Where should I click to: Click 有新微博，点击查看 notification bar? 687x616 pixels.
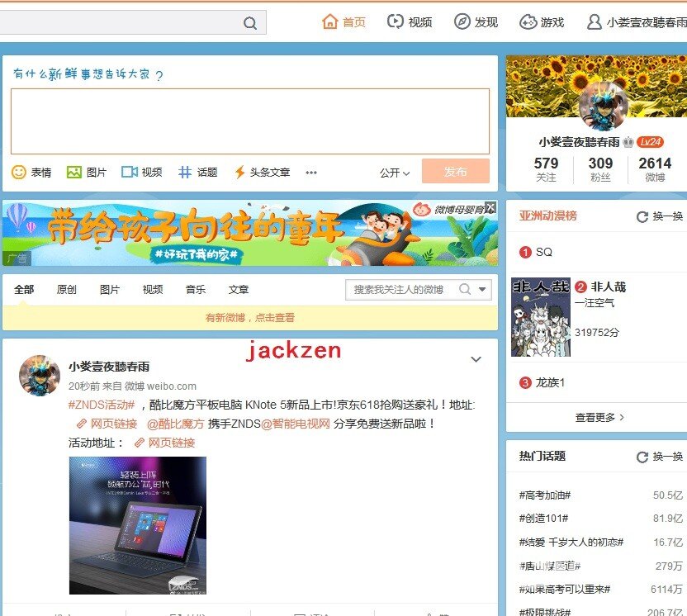pos(249,318)
